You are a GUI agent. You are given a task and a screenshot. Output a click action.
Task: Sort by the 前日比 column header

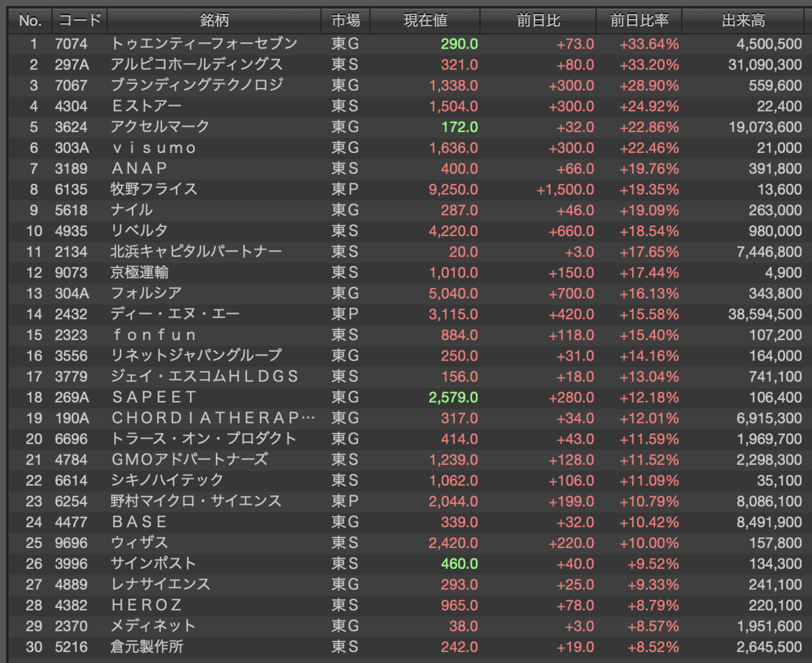[x=538, y=21]
